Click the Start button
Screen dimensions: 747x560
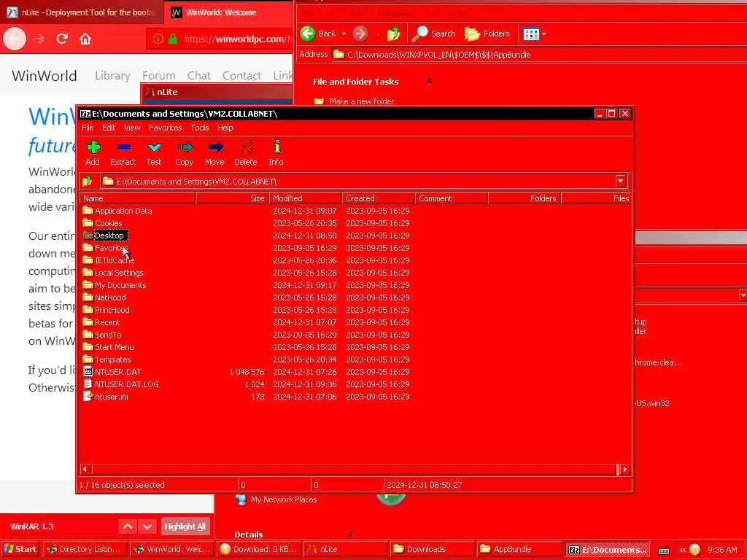[20, 549]
